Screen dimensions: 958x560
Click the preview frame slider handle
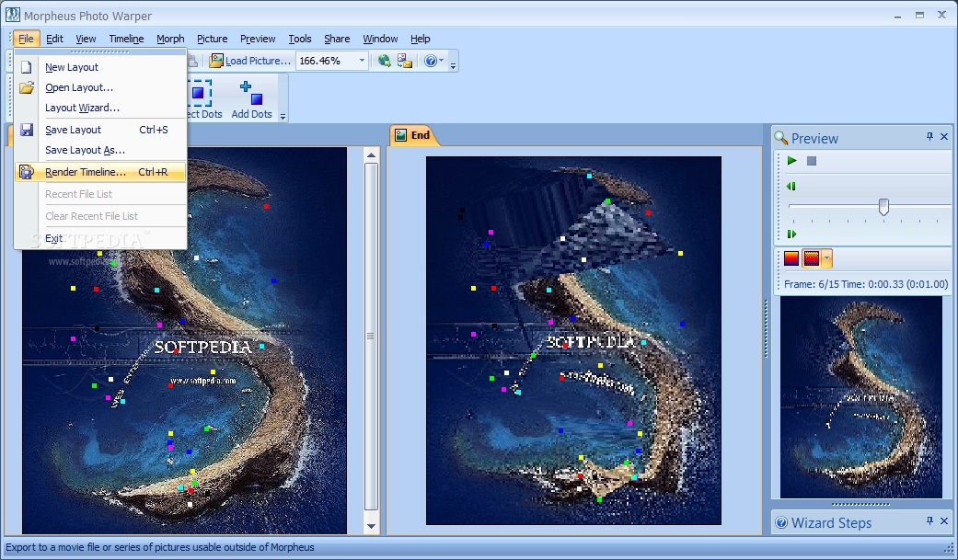point(883,206)
